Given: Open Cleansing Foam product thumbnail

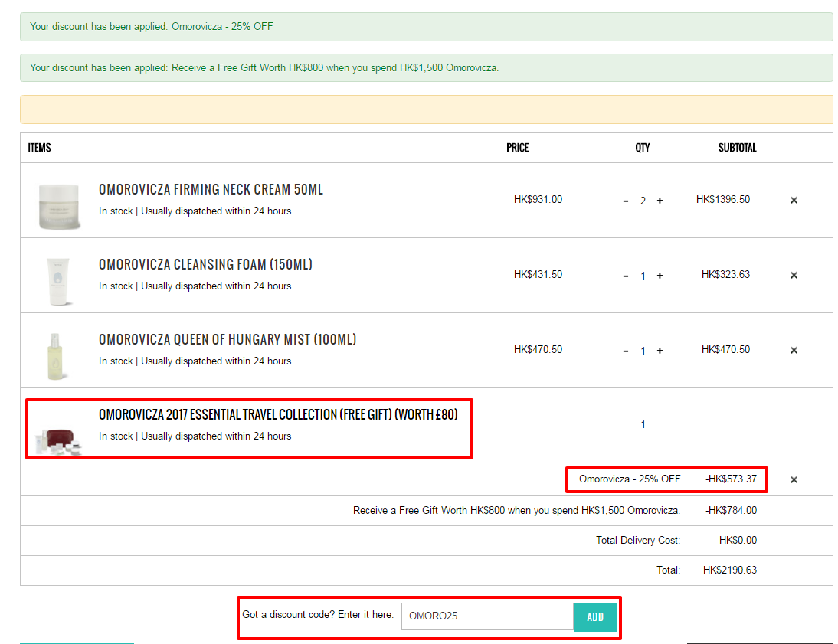Looking at the screenshot, I should [58, 281].
